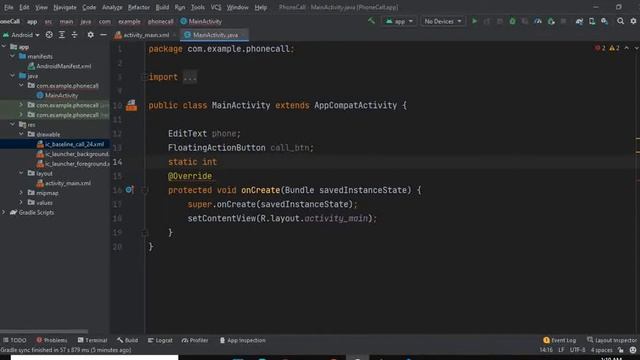Open the Refactor menu
Viewport: 640px width, 360px height.
(x=138, y=7)
